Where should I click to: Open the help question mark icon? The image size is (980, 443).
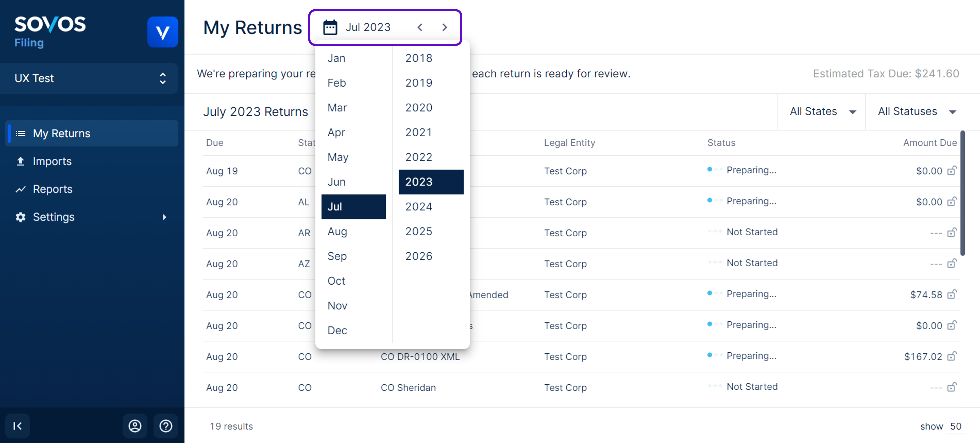pyautogui.click(x=166, y=425)
